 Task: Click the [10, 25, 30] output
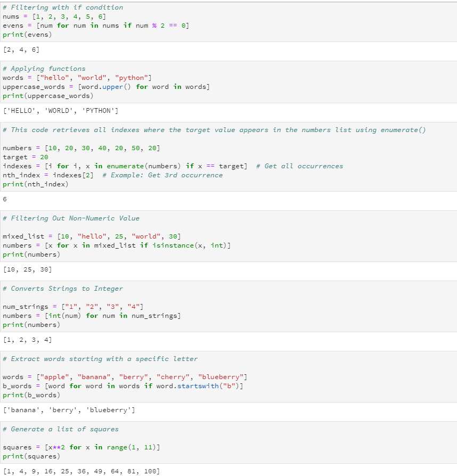click(x=28, y=269)
